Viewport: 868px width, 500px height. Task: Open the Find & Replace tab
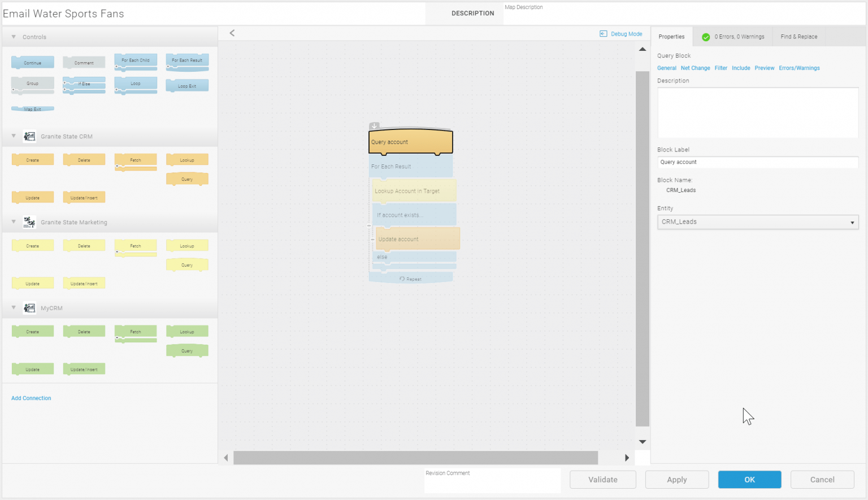tap(798, 36)
